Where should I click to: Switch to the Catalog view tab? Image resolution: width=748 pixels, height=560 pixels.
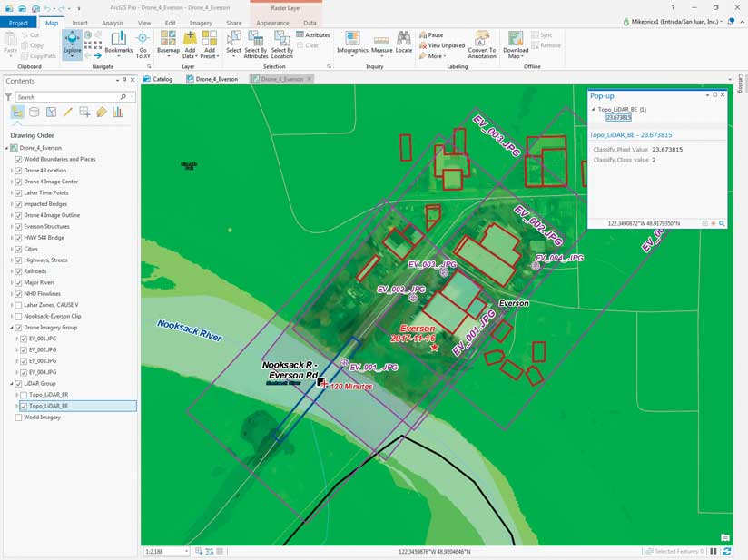(158, 79)
